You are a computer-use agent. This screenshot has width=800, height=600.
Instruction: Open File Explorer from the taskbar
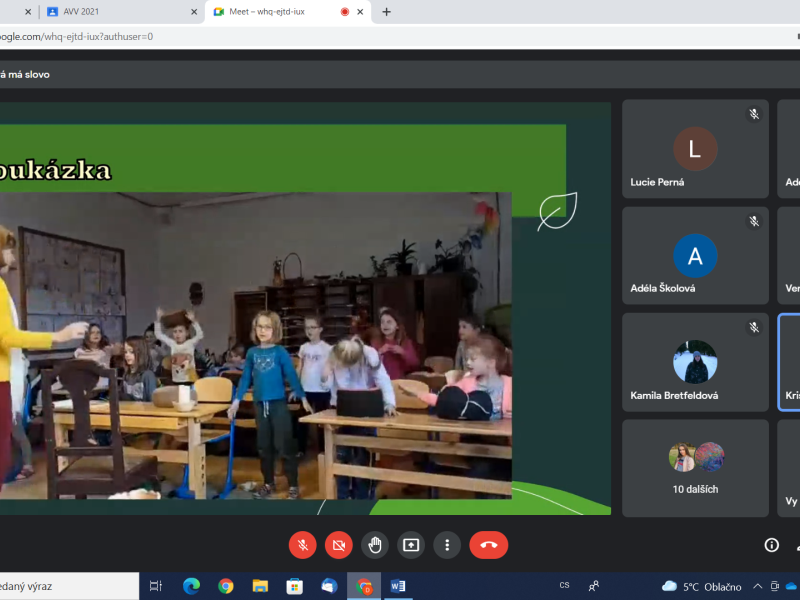click(x=260, y=586)
